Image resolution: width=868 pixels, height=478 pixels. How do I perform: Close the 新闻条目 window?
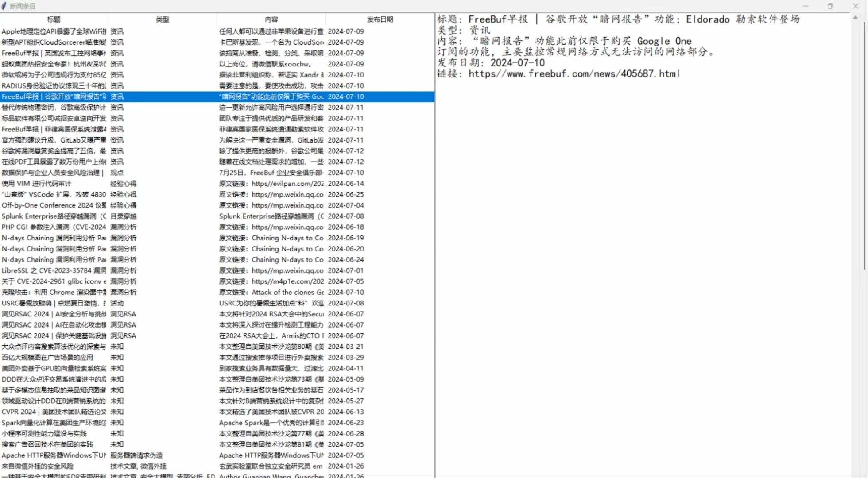[x=856, y=6]
